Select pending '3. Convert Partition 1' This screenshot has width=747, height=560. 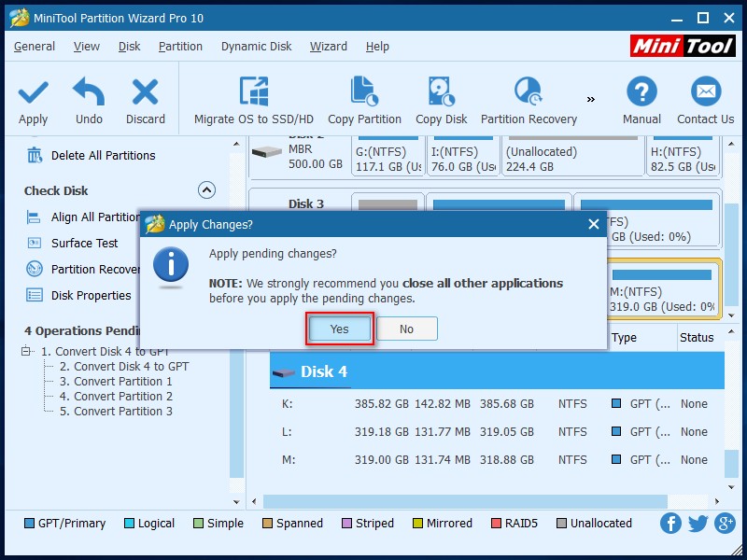click(x=116, y=382)
